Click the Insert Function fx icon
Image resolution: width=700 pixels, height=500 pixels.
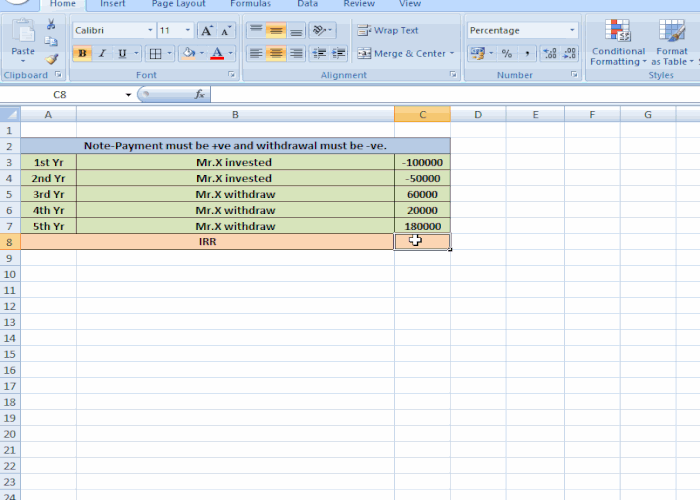click(x=200, y=94)
